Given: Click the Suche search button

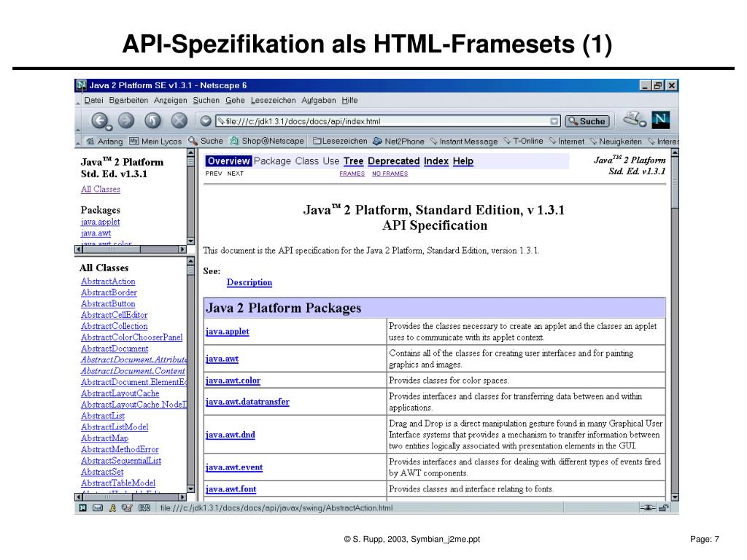Looking at the screenshot, I should 587,122.
